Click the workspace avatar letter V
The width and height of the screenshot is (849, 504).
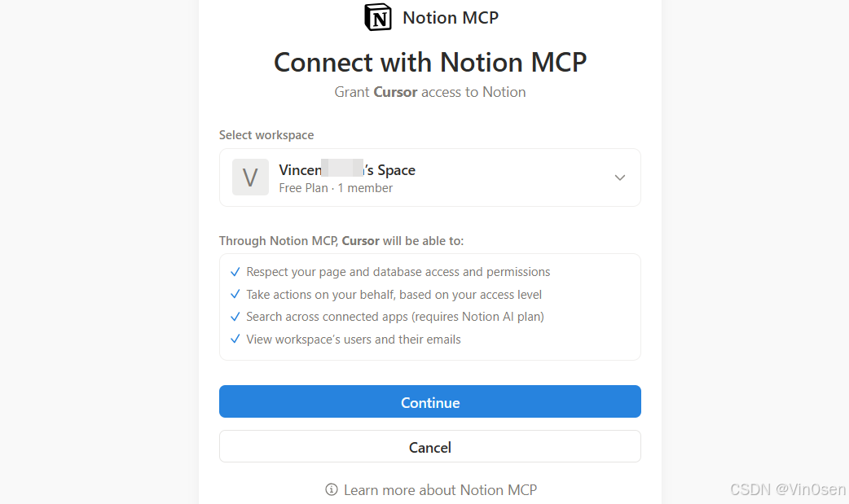pyautogui.click(x=250, y=177)
